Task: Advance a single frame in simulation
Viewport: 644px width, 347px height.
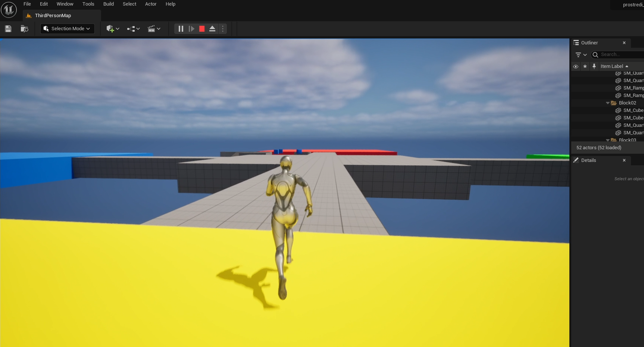Action: [x=191, y=29]
